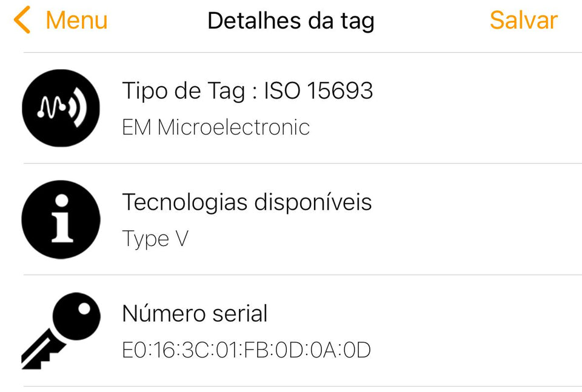Viewport: 582px width, 392px height.
Task: Select serial value E0:16:3C:01:FB:0D:0A:0D
Action: click(247, 350)
